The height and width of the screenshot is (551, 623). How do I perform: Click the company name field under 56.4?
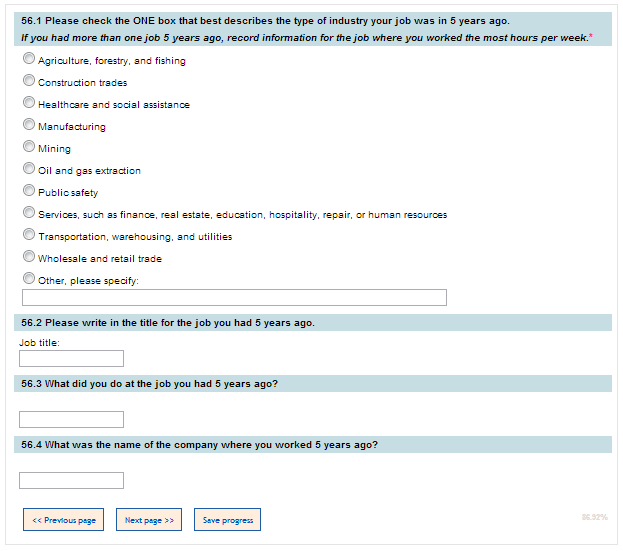tap(71, 480)
